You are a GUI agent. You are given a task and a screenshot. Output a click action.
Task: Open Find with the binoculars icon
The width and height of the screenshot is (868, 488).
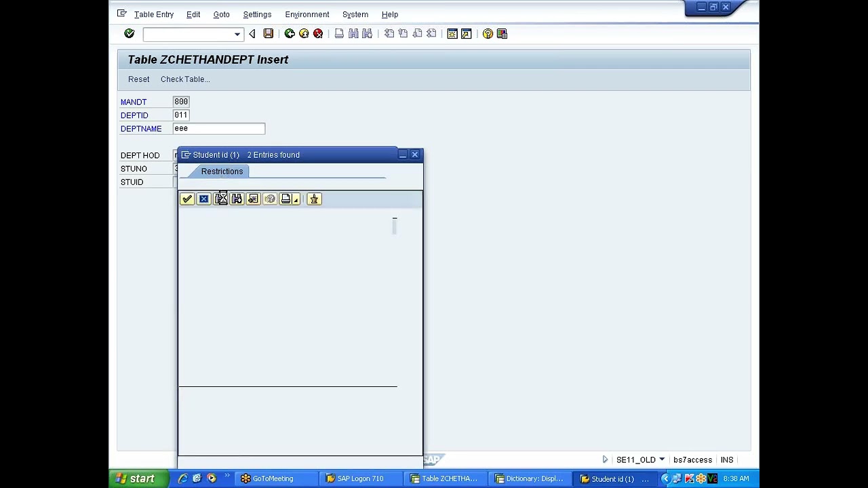[353, 34]
